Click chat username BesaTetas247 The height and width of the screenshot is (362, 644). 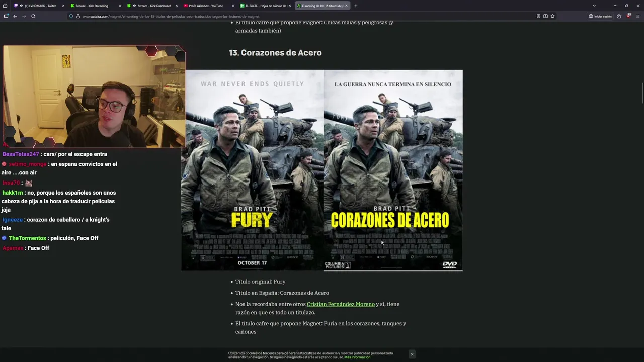pos(21,154)
